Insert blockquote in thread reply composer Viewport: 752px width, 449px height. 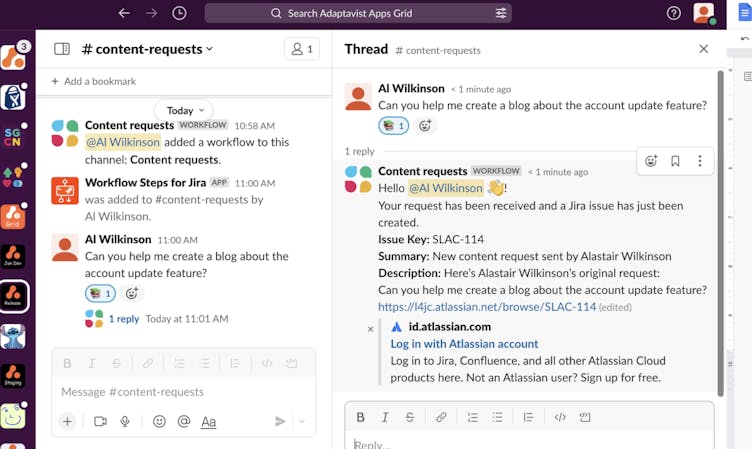click(528, 417)
